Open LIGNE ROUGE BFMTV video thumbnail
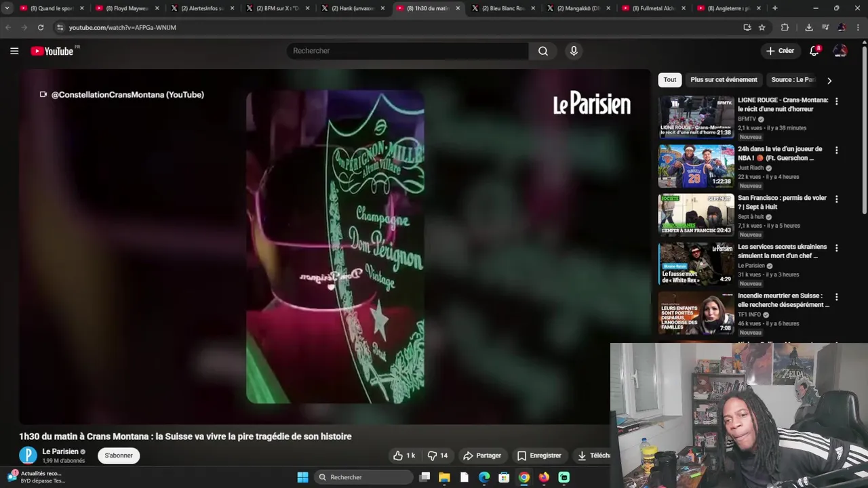The width and height of the screenshot is (868, 488). 696,117
